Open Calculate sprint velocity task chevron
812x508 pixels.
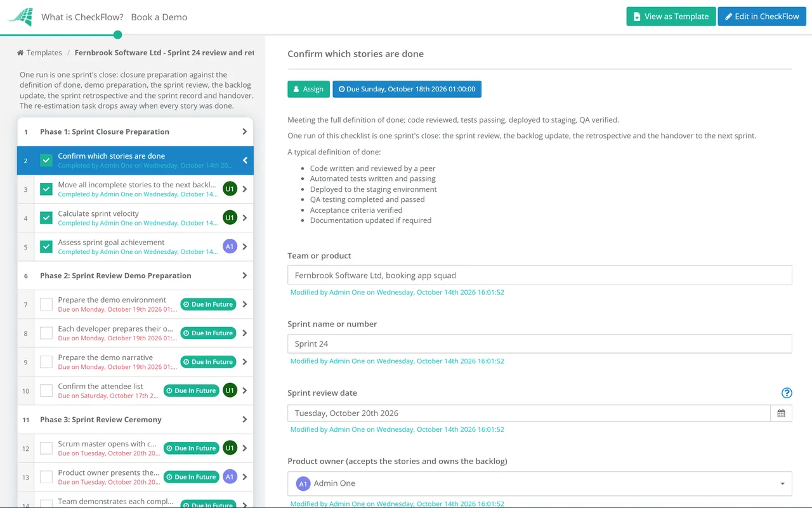pyautogui.click(x=245, y=218)
